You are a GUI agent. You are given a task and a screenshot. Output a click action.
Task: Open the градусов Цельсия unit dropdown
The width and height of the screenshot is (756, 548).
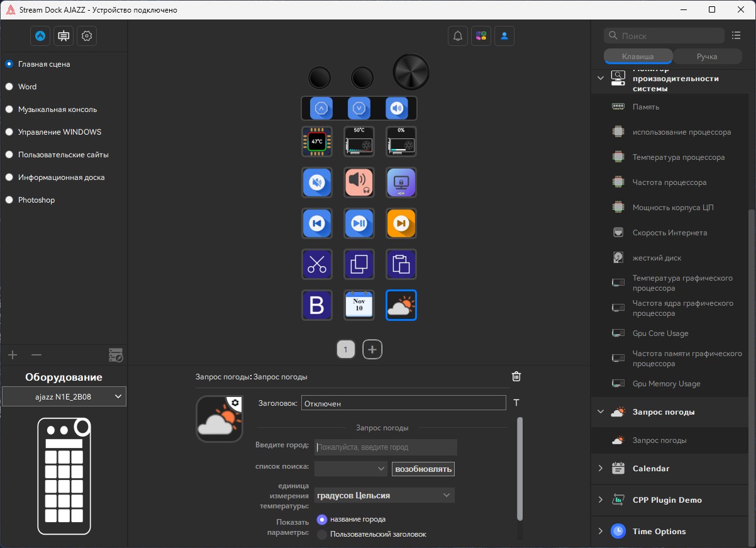click(384, 495)
